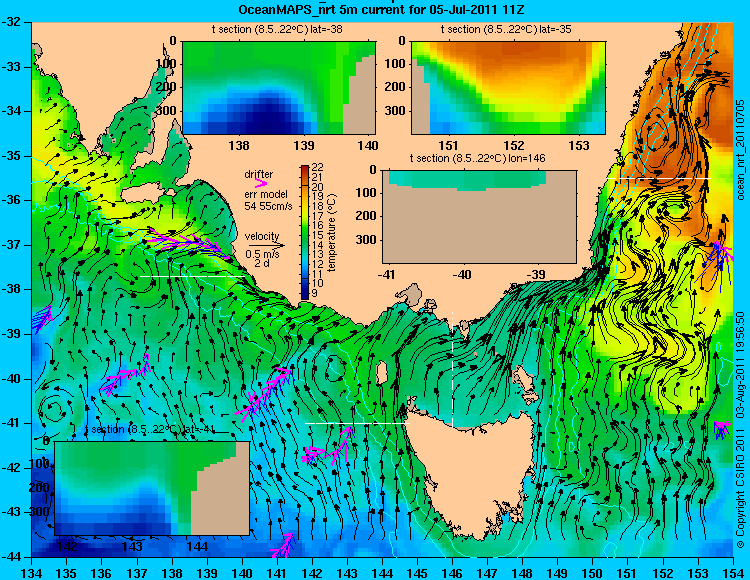Click the magenta drifter track off Kangaroo Island
The width and height of the screenshot is (750, 580).
click(189, 243)
